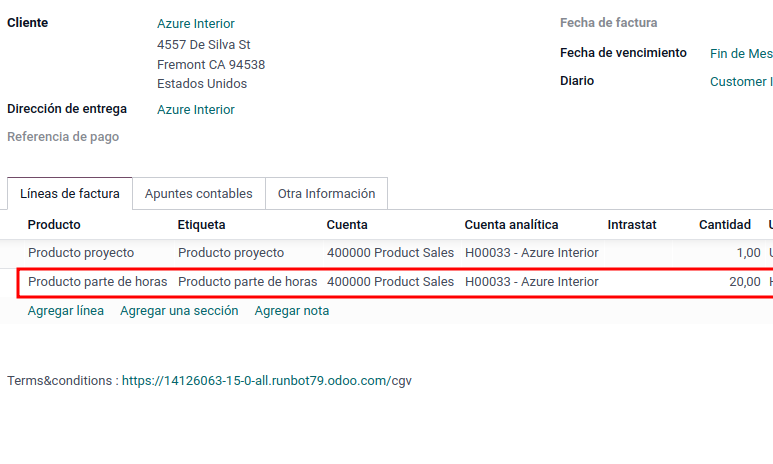The image size is (773, 464).
Task: Click the Fecha de factura field
Action: [x=741, y=23]
